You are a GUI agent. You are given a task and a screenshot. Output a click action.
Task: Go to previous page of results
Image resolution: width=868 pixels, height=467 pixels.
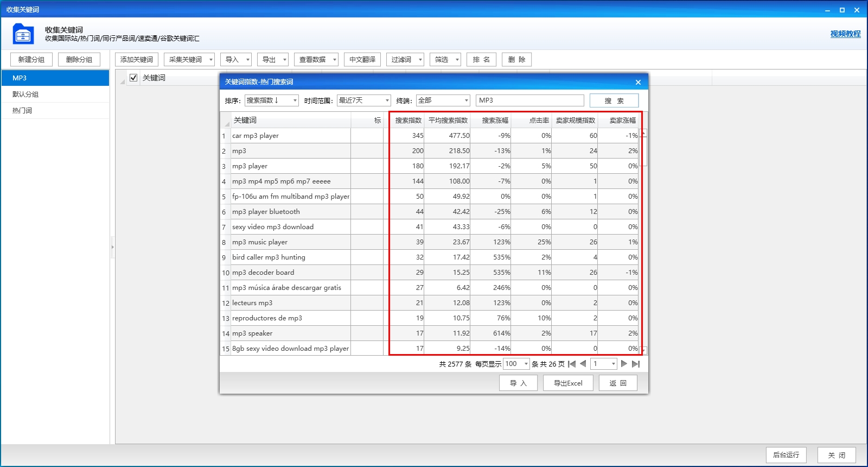point(583,364)
